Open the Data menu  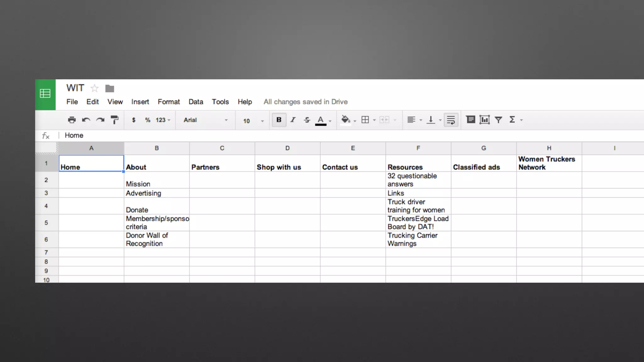(x=196, y=102)
